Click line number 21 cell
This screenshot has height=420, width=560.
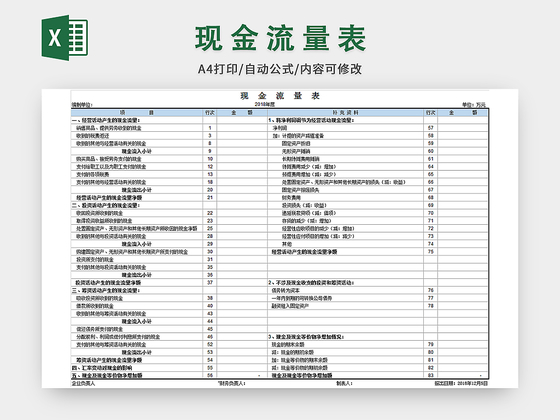[210, 198]
